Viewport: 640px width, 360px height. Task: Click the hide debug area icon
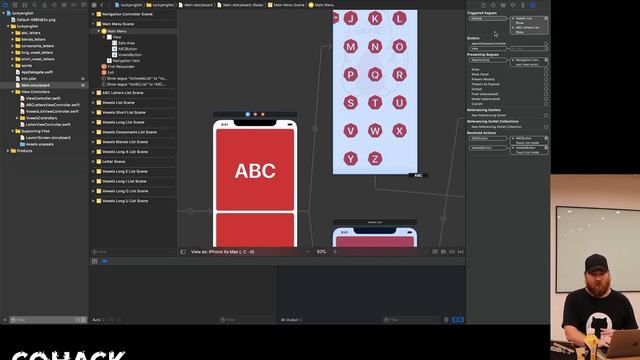(95, 261)
